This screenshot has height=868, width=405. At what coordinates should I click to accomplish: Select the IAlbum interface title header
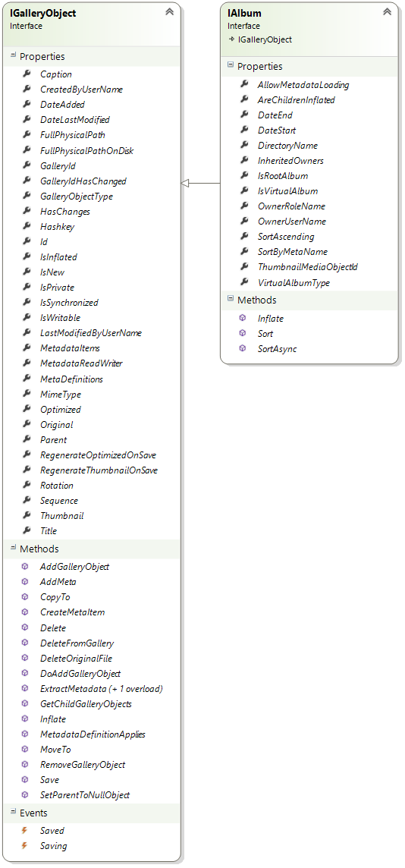coord(244,13)
